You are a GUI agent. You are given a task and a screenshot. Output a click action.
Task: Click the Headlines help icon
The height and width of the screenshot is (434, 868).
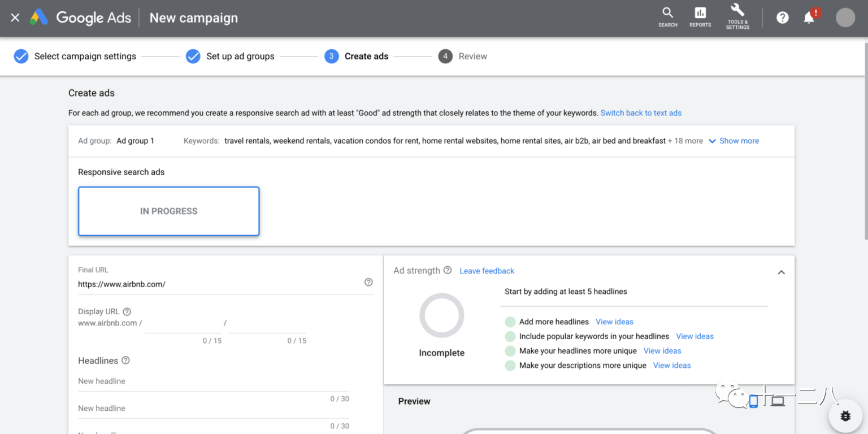[x=125, y=361]
